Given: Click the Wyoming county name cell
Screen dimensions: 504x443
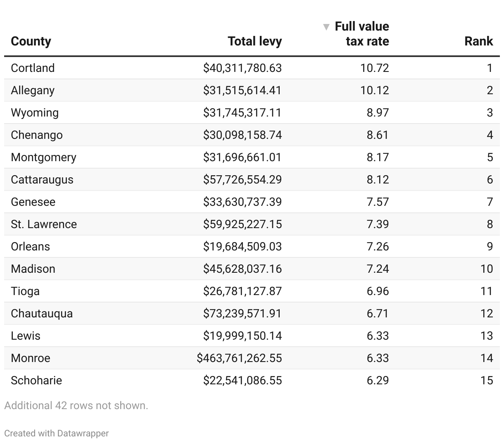Looking at the screenshot, I should (35, 112).
